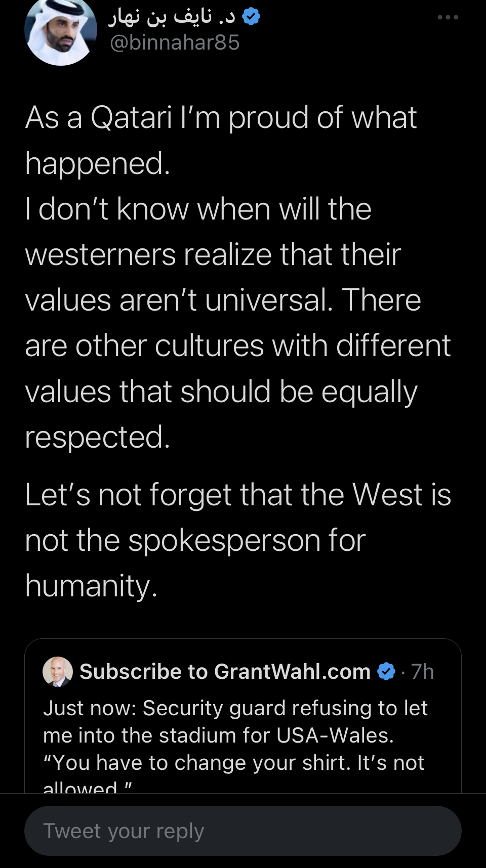Click the blue verified badge beside the author's Arabic name

[x=251, y=17]
